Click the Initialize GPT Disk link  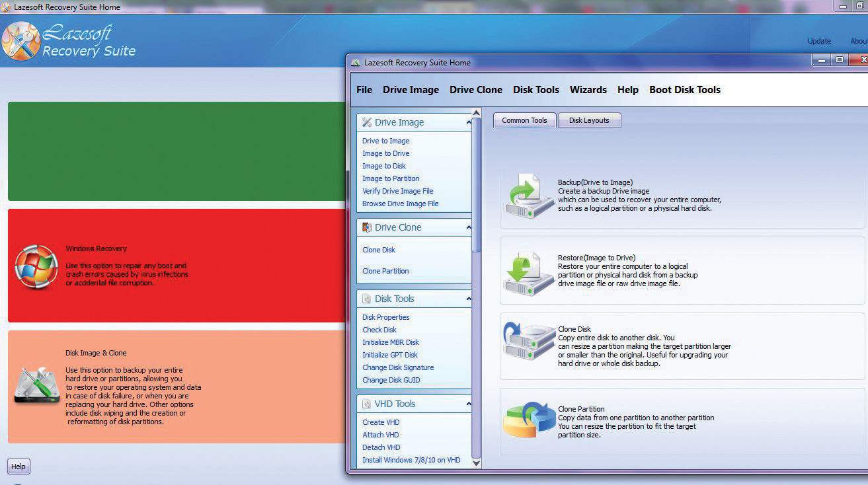pos(390,355)
